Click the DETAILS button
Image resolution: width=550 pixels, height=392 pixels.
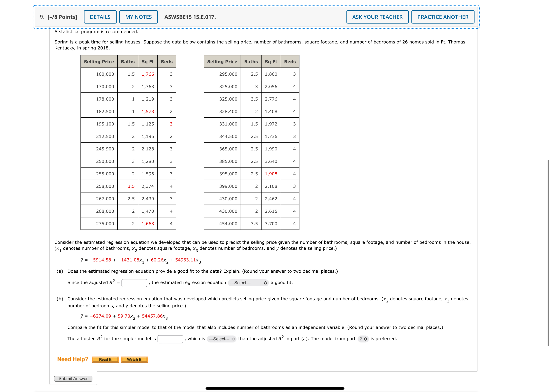[x=100, y=17]
